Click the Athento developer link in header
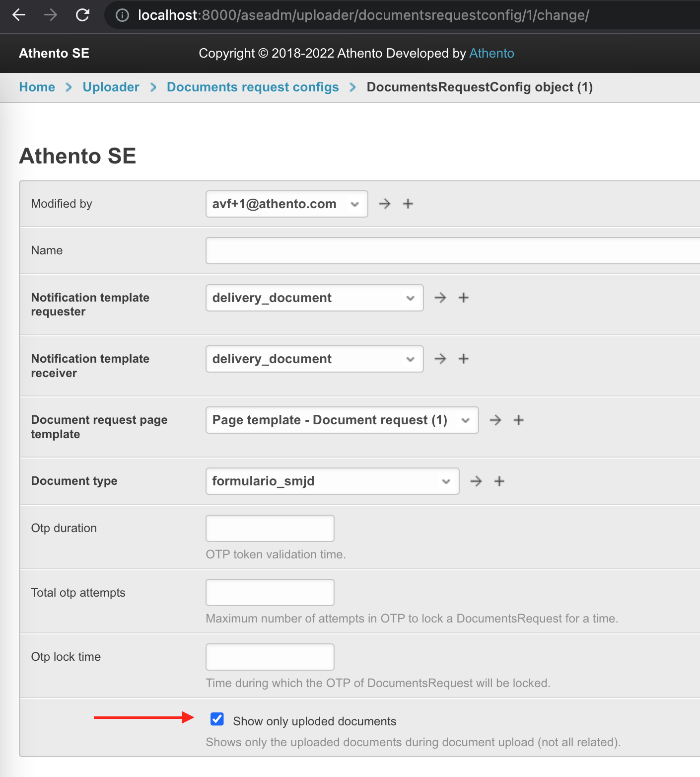 click(491, 53)
